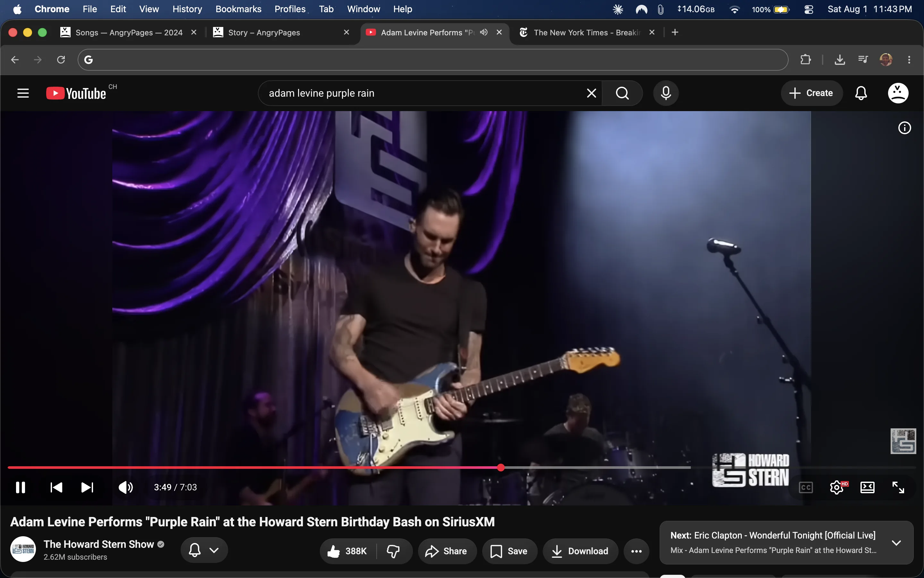The height and width of the screenshot is (578, 924).
Task: Go to YouTube home via logo
Action: pos(76,93)
